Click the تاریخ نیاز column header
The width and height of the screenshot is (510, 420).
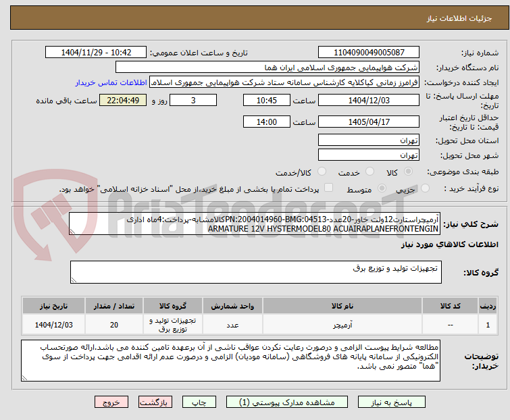point(53,306)
